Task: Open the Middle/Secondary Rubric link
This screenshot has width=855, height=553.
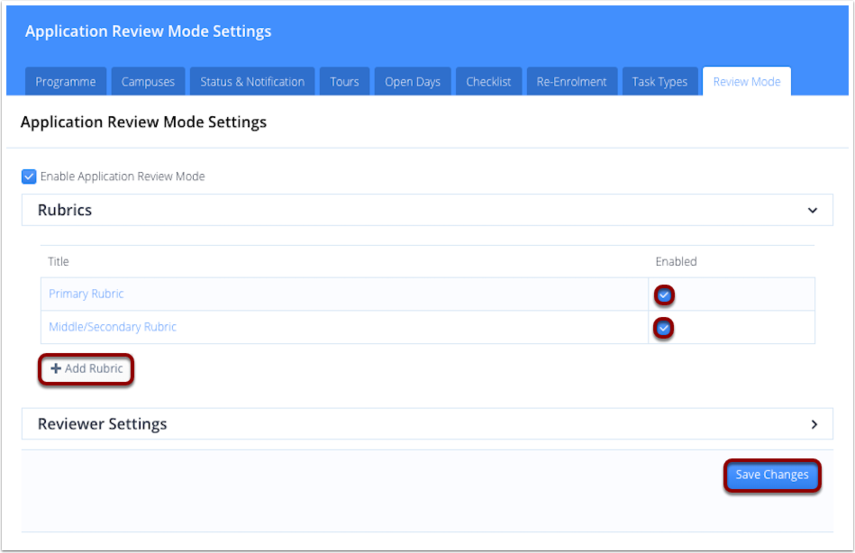Action: [x=112, y=327]
